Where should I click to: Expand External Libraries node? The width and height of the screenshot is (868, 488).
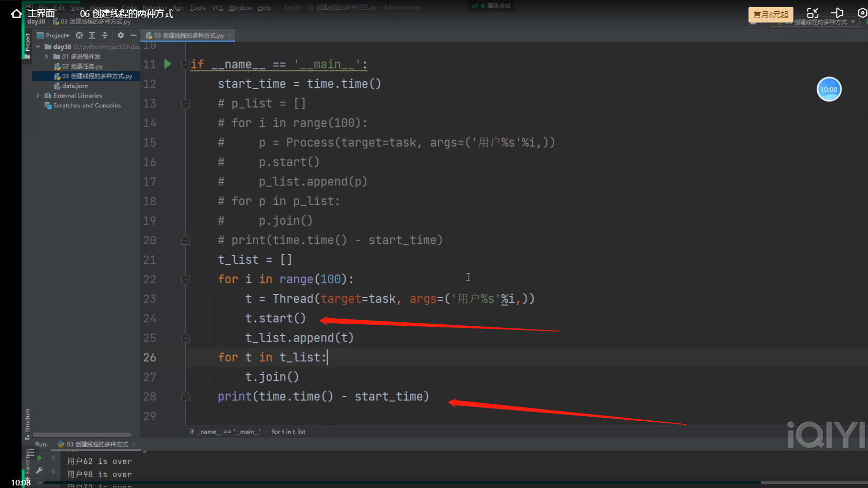[38, 95]
